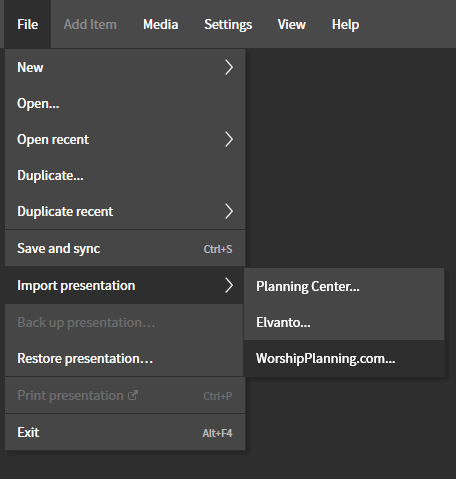This screenshot has height=479, width=456.
Task: Import from Planning Center...
Action: 344,286
